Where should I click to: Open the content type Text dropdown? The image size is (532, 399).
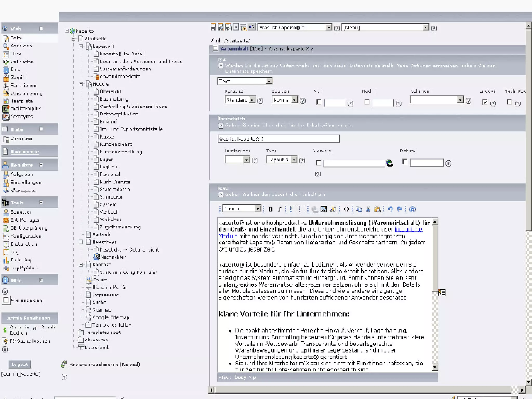245,81
